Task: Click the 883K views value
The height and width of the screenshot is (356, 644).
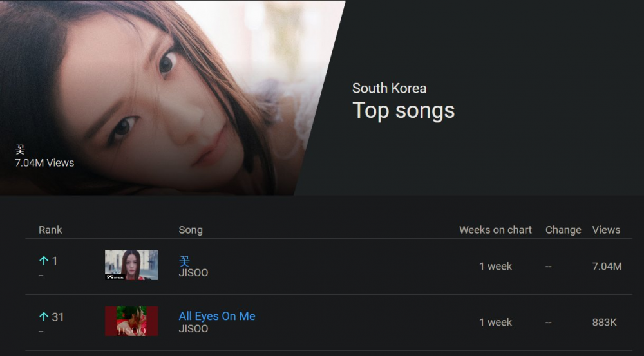Action: pyautogui.click(x=605, y=323)
